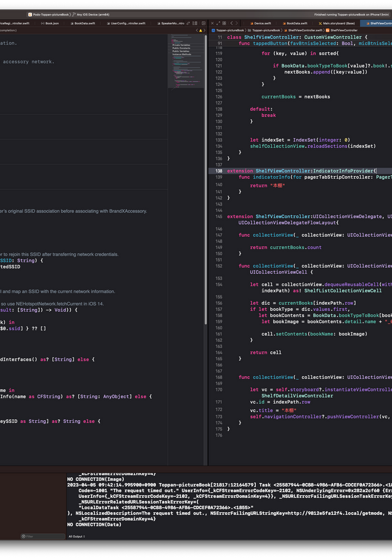Screen dimensions: 392x559
Task: Go forward in right editor history
Action: pyautogui.click(x=236, y=23)
